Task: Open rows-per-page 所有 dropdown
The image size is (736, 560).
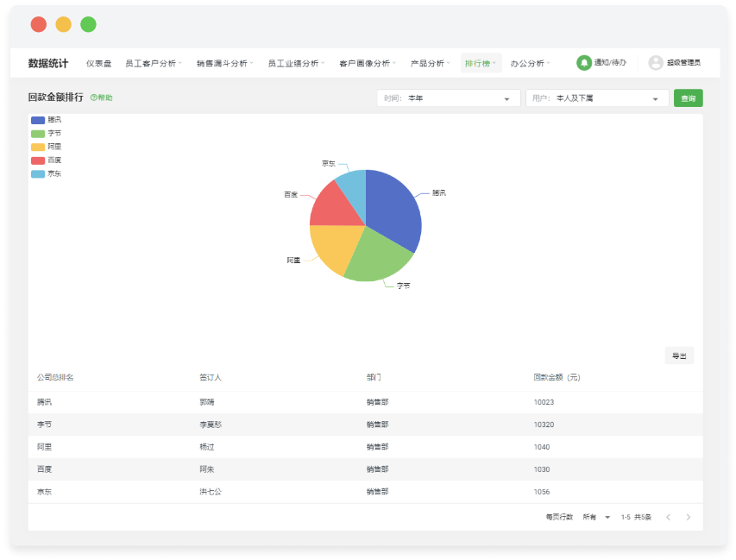Action: point(596,517)
